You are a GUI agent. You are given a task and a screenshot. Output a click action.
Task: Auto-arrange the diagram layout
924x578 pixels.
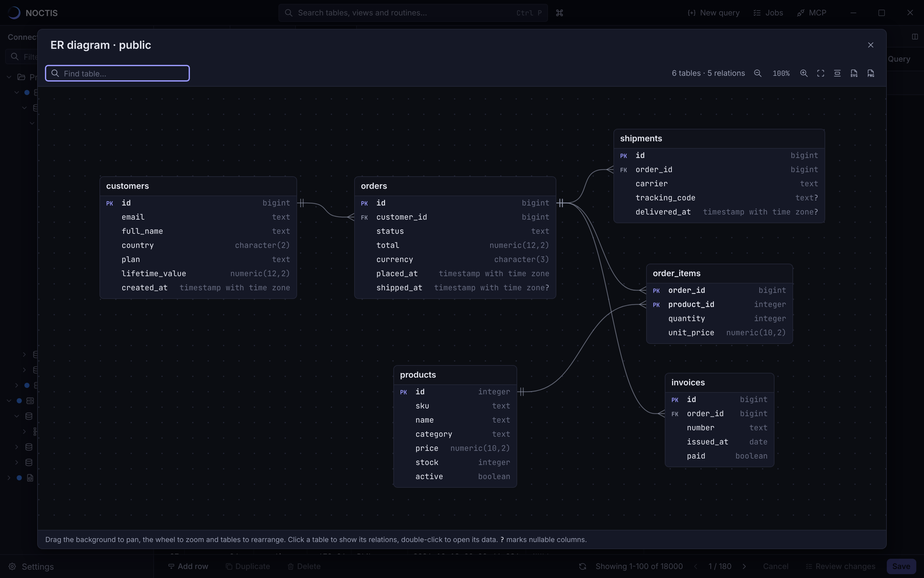click(x=837, y=74)
